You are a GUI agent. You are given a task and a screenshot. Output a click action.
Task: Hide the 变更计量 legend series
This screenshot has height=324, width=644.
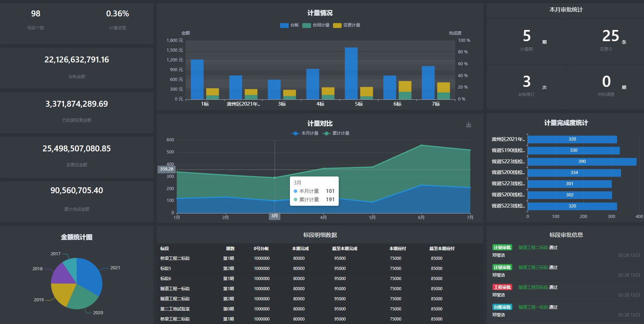point(347,25)
